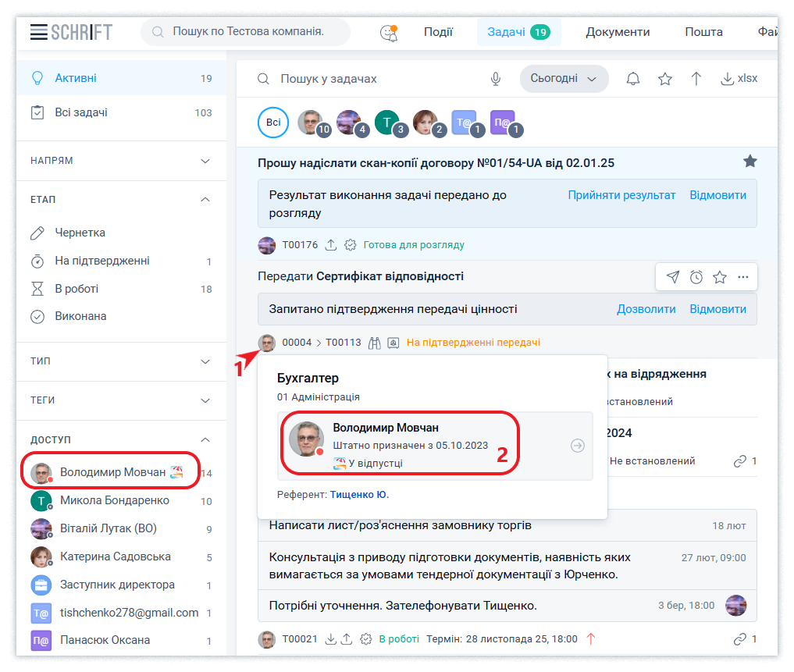Screen dimensions: 794x672
Task: Select 'Всі задачі' in the sidebar
Action: coord(81,112)
